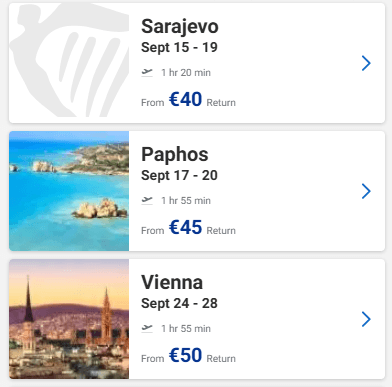
Task: Open Sarajevo deal via right chevron arrow
Action: (x=366, y=63)
